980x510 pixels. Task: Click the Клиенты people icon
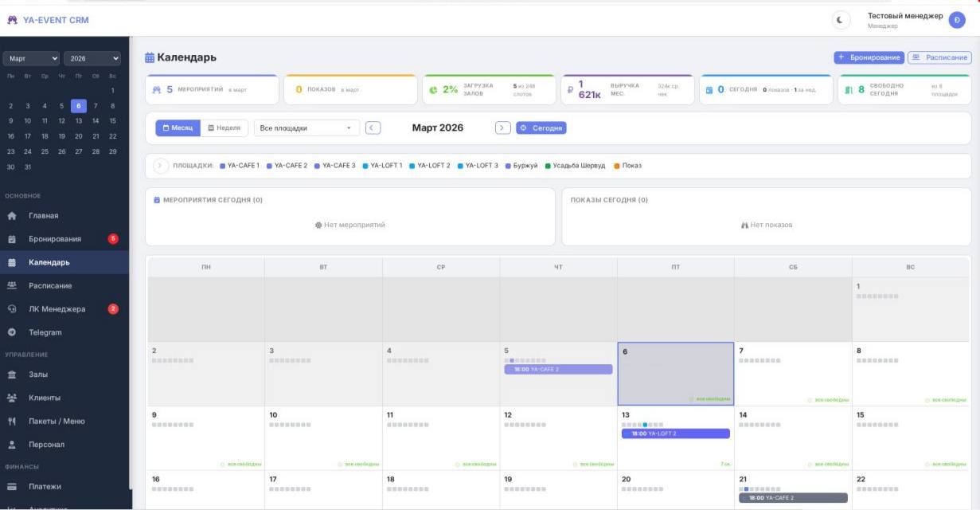pos(12,398)
